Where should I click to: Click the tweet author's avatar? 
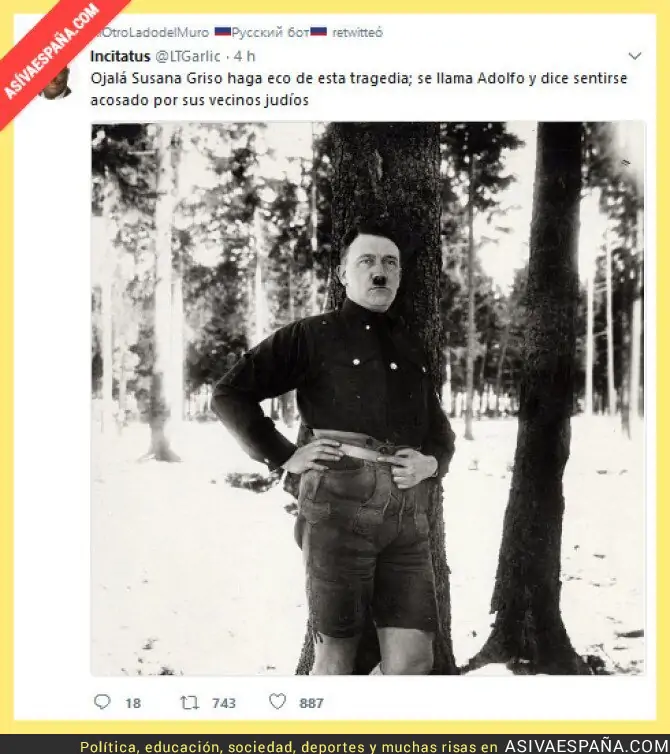click(x=57, y=83)
